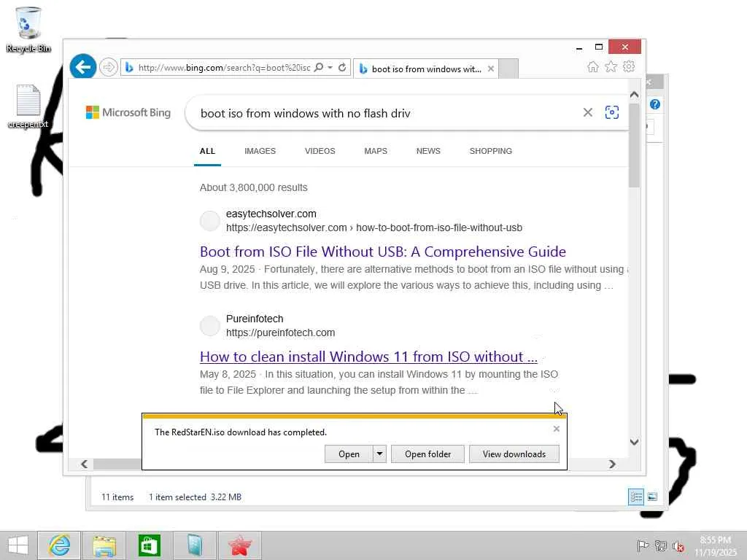Click '1 item selected 3.22 MB' status text
The image size is (747, 560).
[x=195, y=497]
